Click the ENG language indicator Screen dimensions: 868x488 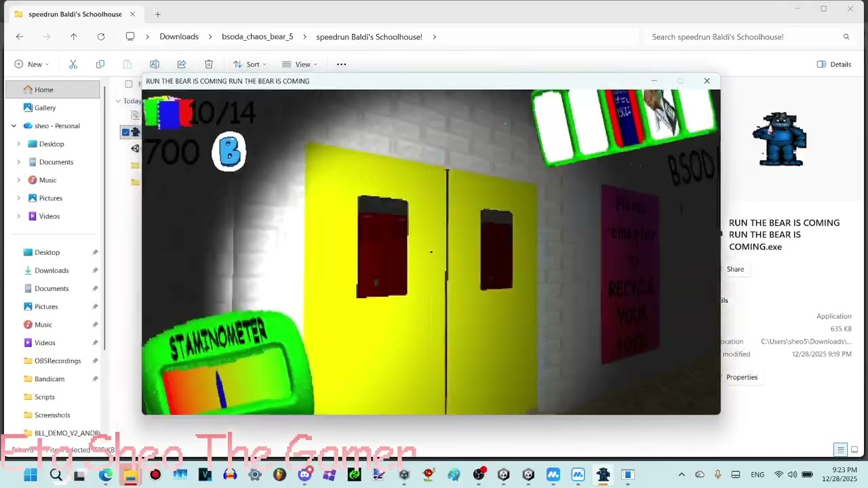pos(757,474)
